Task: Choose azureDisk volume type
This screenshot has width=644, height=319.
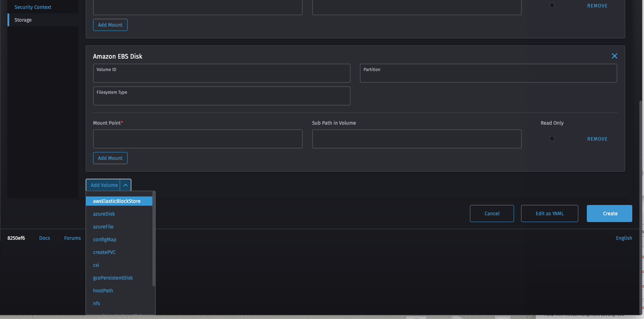Action: click(119, 214)
